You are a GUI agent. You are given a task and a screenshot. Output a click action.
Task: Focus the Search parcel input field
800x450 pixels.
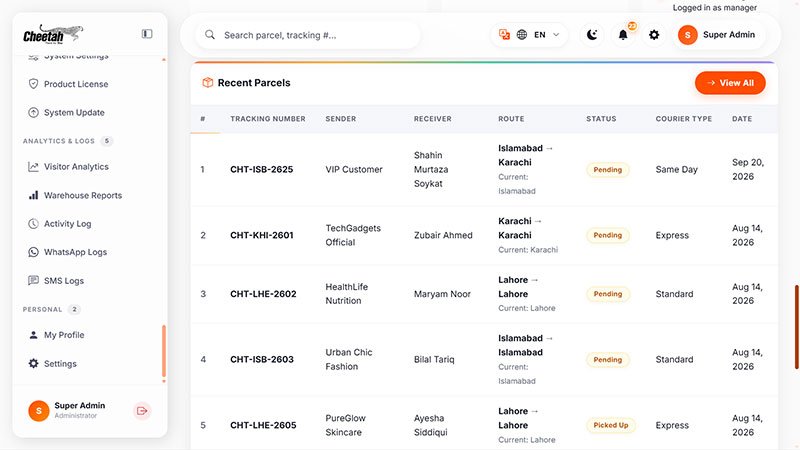click(308, 35)
